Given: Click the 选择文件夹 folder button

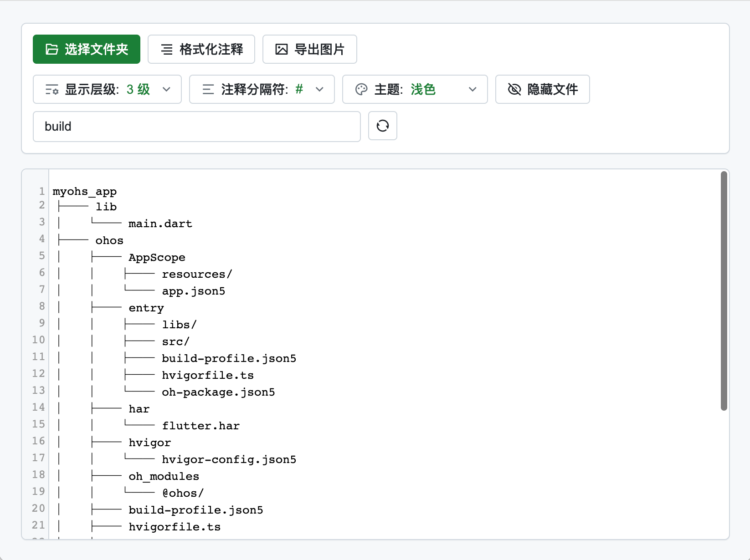Looking at the screenshot, I should tap(87, 49).
